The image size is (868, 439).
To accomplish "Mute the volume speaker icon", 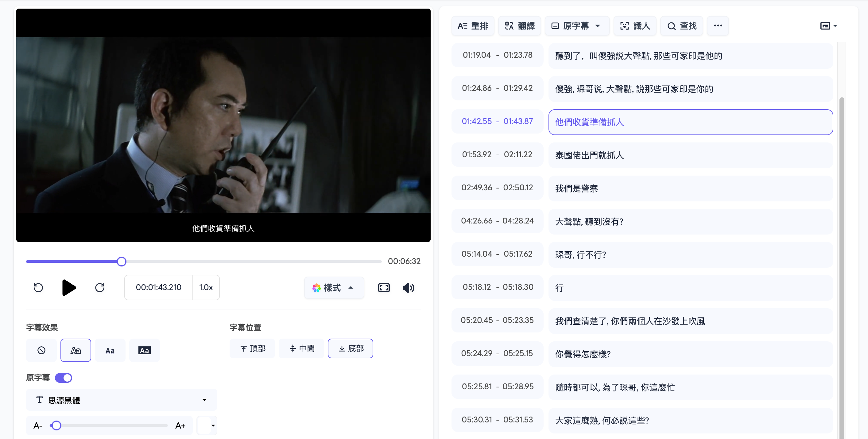I will coord(408,287).
